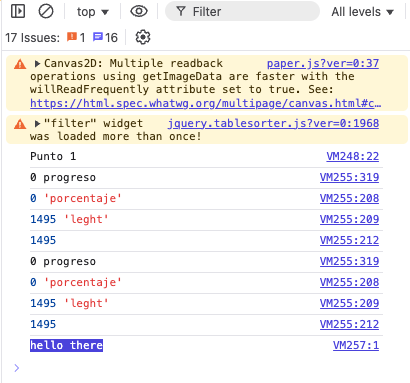Open VM255:212 link of second 1495 row
Image resolution: width=410 pixels, height=383 pixels.
coord(349,324)
